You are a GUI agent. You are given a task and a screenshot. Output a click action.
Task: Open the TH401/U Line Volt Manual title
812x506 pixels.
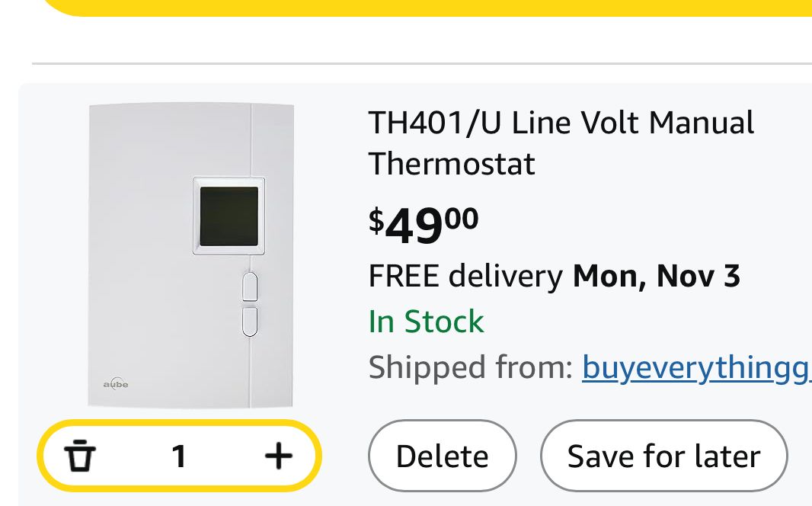(561, 123)
